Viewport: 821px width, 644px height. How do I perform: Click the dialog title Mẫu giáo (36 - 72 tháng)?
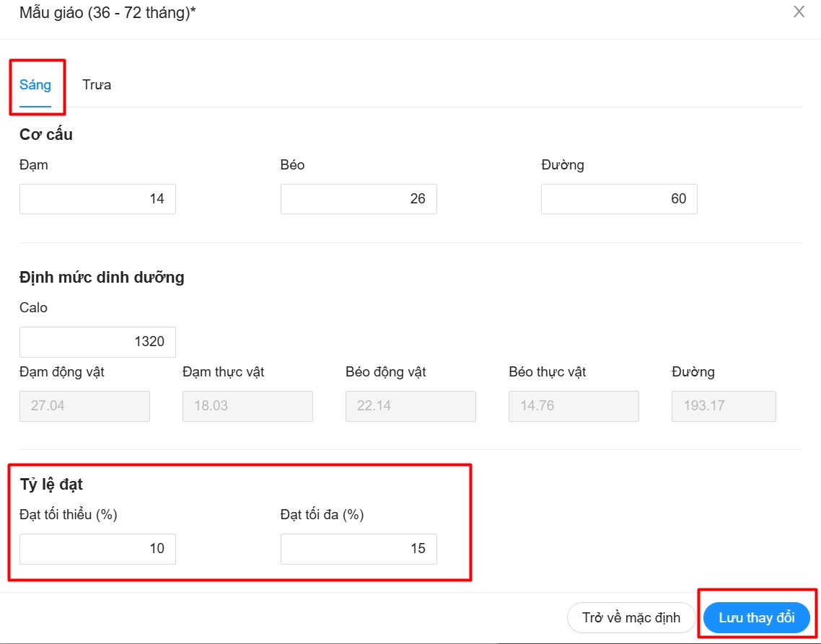107,14
